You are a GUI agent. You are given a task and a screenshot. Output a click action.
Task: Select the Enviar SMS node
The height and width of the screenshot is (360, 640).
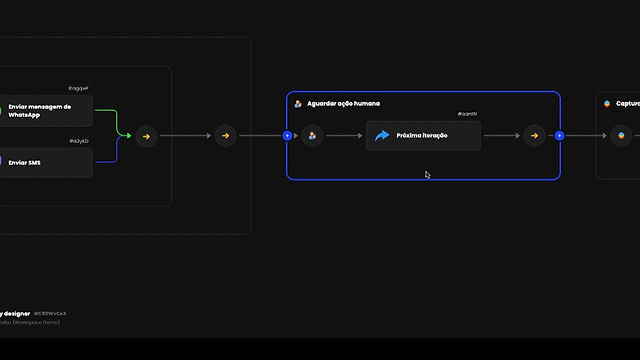46,163
